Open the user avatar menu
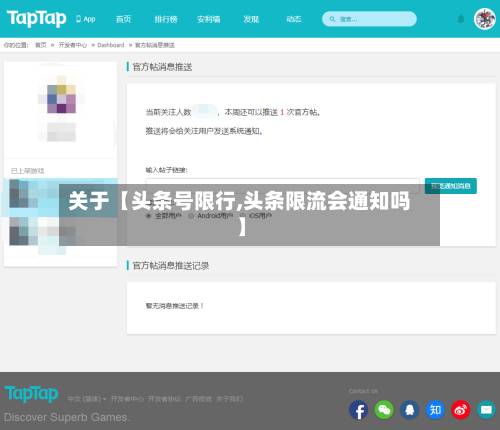The image size is (500, 430). tap(484, 19)
